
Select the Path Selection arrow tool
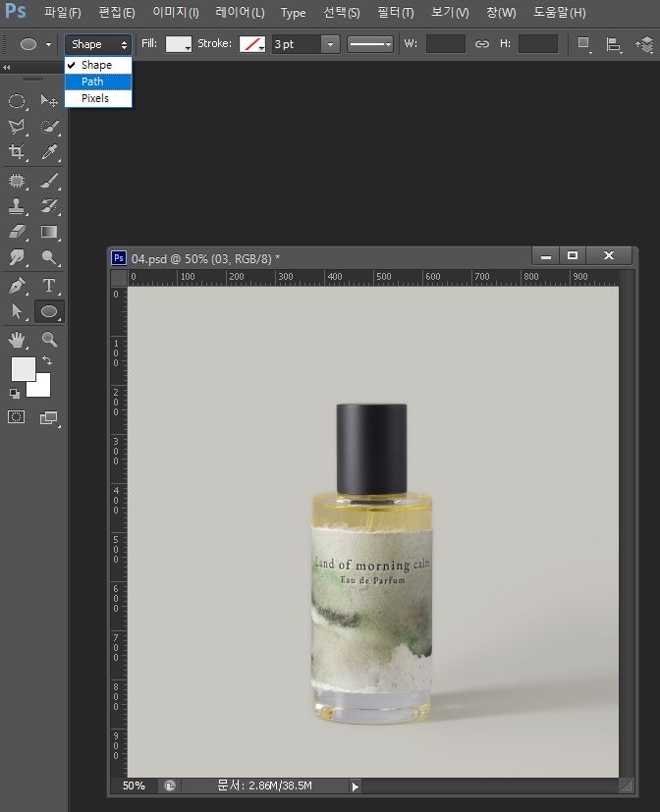point(17,311)
